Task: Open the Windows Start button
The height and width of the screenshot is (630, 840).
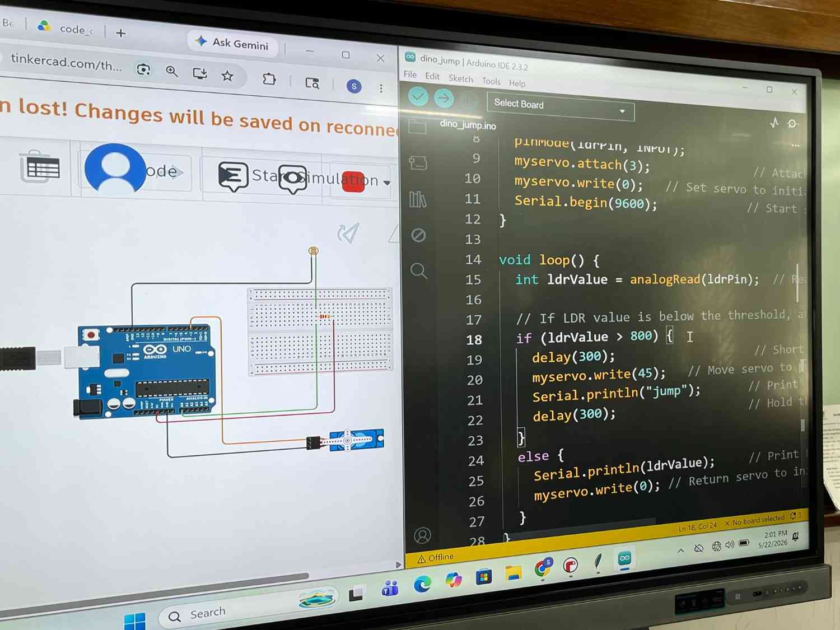Action: (134, 620)
